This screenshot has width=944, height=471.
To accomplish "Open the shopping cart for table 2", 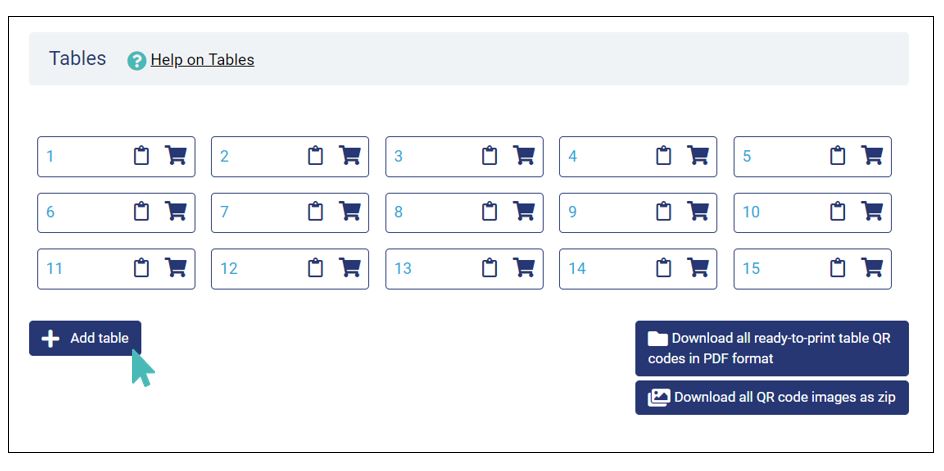I will [350, 155].
